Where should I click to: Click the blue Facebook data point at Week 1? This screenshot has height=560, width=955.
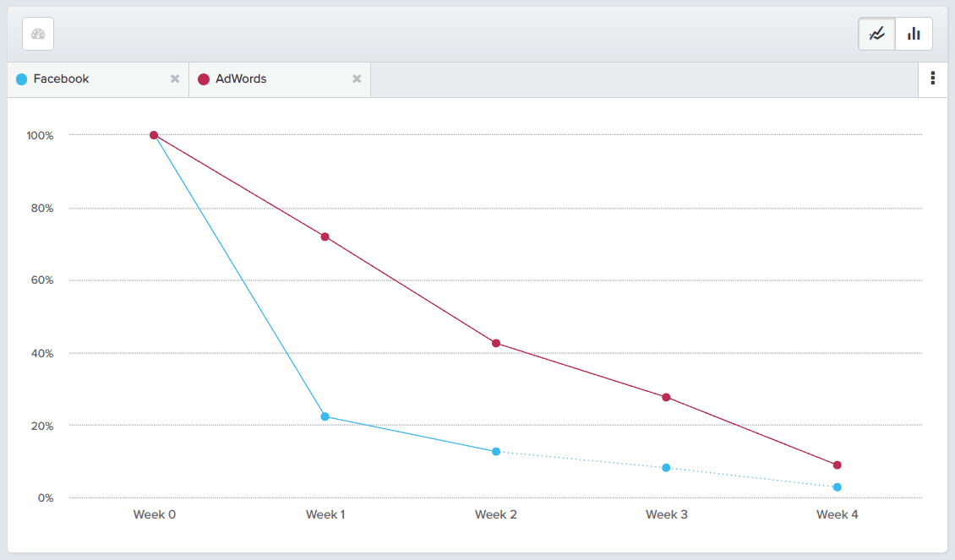coord(325,415)
